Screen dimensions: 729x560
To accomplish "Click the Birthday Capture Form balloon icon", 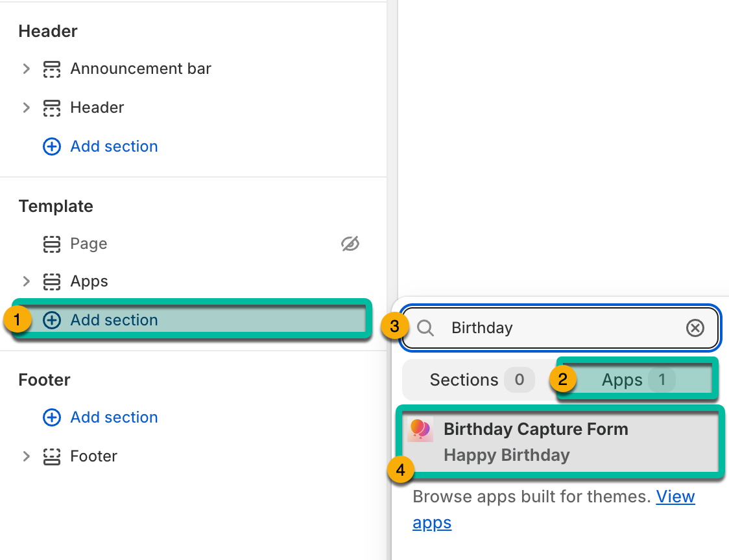I will click(420, 429).
